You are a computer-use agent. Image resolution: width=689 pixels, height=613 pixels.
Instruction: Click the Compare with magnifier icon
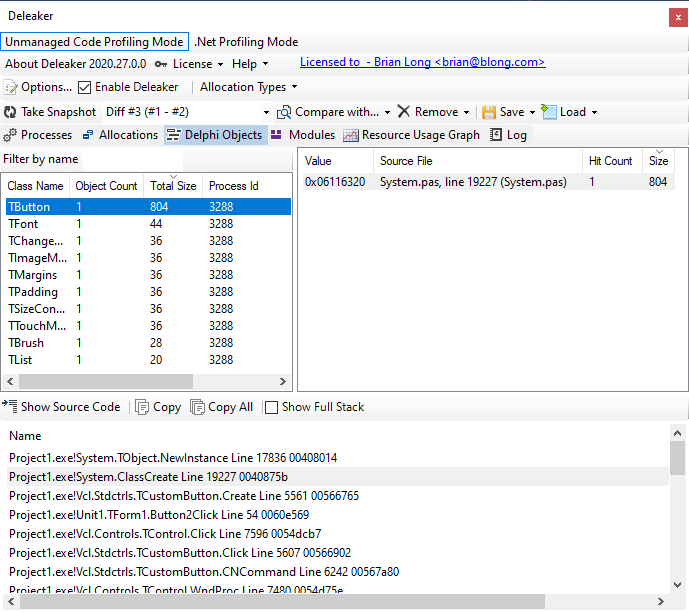point(284,112)
